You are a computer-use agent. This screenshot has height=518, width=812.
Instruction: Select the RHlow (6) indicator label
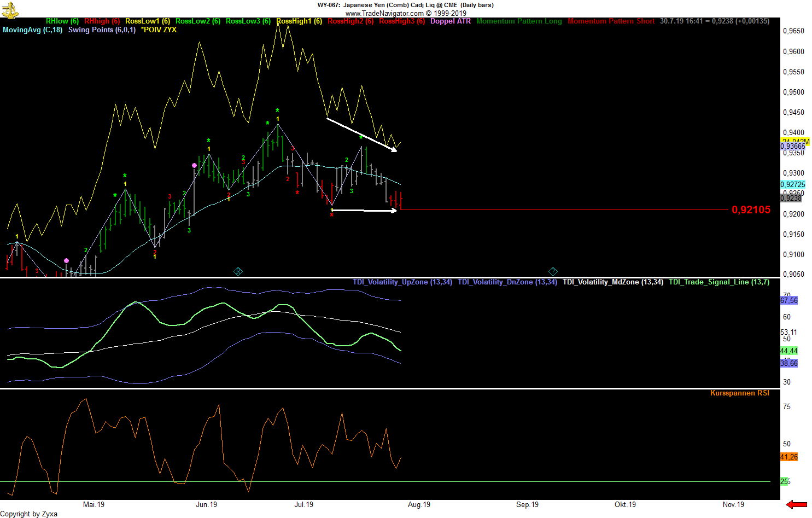pos(62,21)
